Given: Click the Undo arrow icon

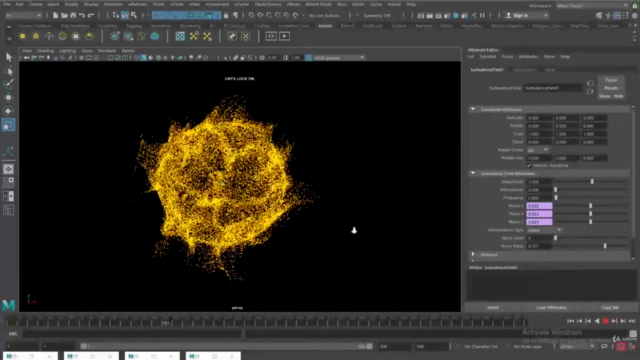Looking at the screenshot, I should coord(82,16).
